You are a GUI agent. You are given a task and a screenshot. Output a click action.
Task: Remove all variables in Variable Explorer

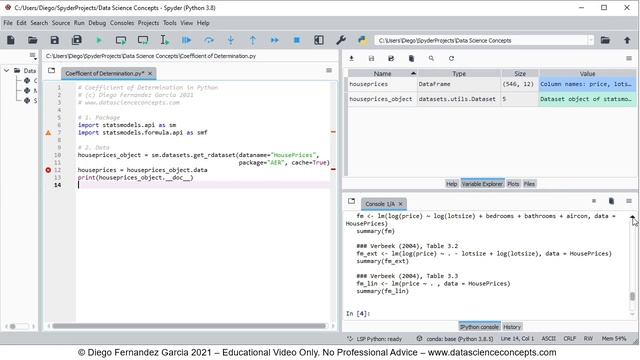click(x=411, y=59)
